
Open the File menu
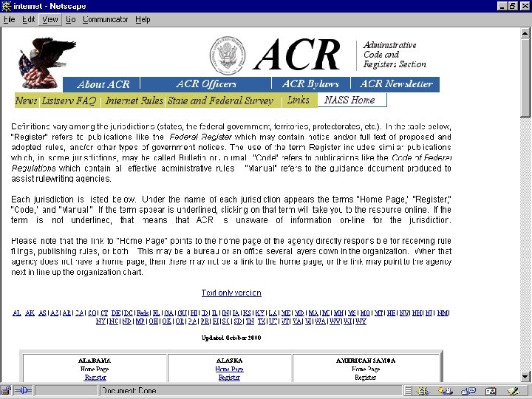9,19
